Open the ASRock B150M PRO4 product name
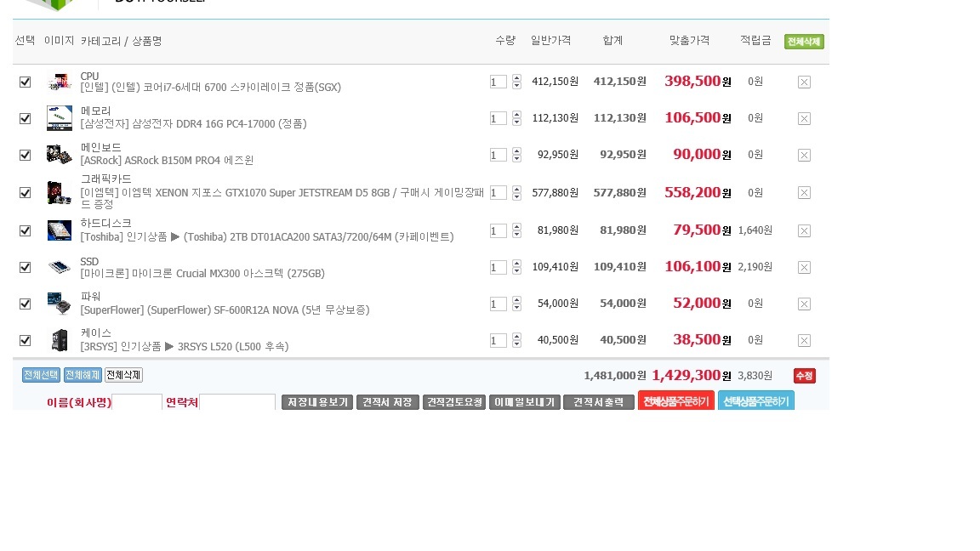The height and width of the screenshot is (551, 980). click(167, 161)
